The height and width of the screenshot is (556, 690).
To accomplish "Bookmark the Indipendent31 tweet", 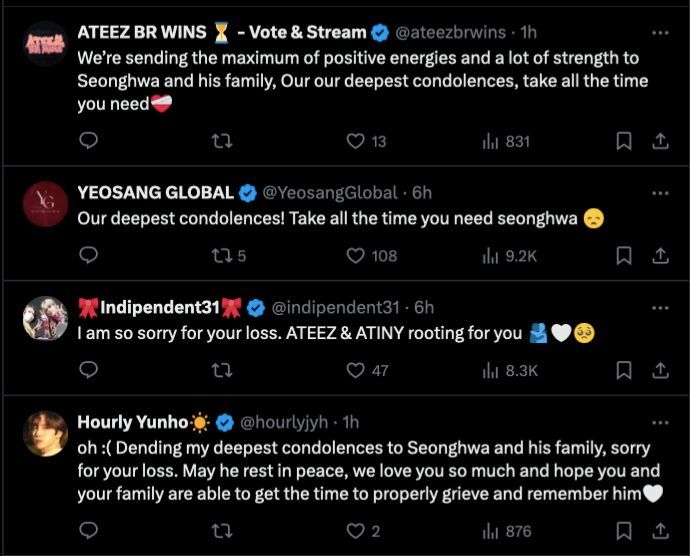I will pos(624,370).
